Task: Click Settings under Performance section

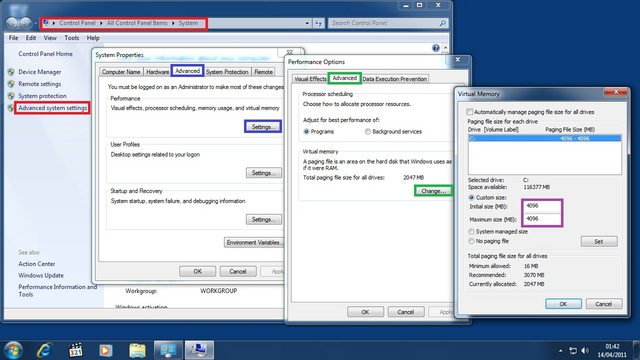Action: point(263,127)
